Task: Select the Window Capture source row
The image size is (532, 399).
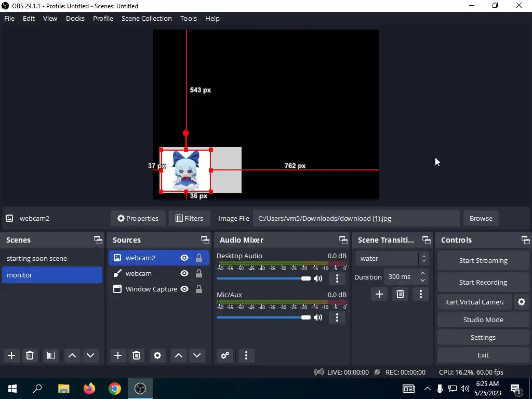Action: [159, 289]
